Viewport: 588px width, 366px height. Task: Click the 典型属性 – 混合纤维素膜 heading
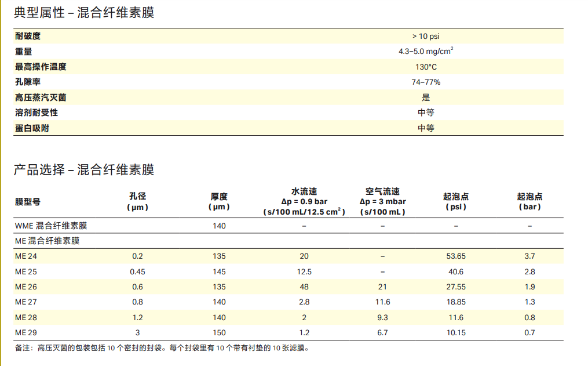pos(84,13)
